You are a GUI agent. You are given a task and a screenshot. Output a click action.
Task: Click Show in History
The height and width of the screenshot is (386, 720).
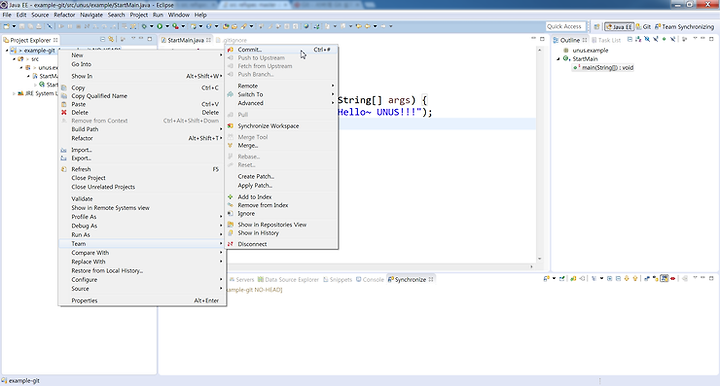pos(281,233)
